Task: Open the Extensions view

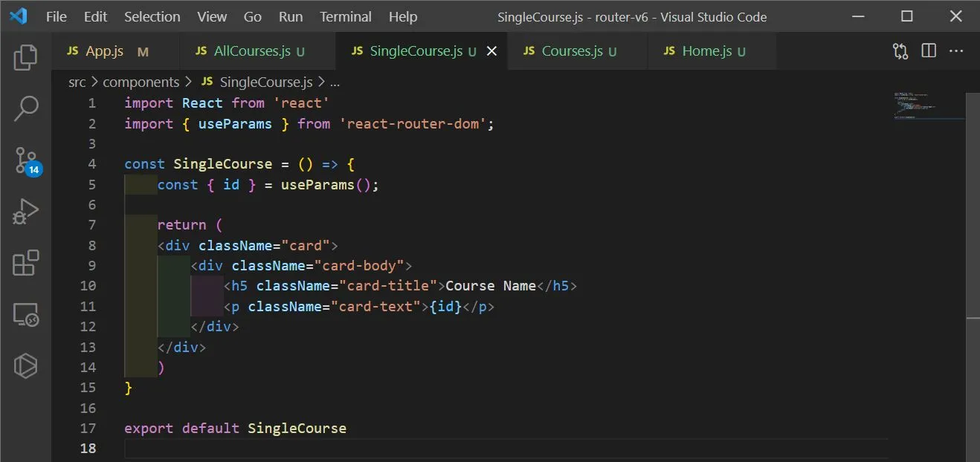Action: [25, 264]
